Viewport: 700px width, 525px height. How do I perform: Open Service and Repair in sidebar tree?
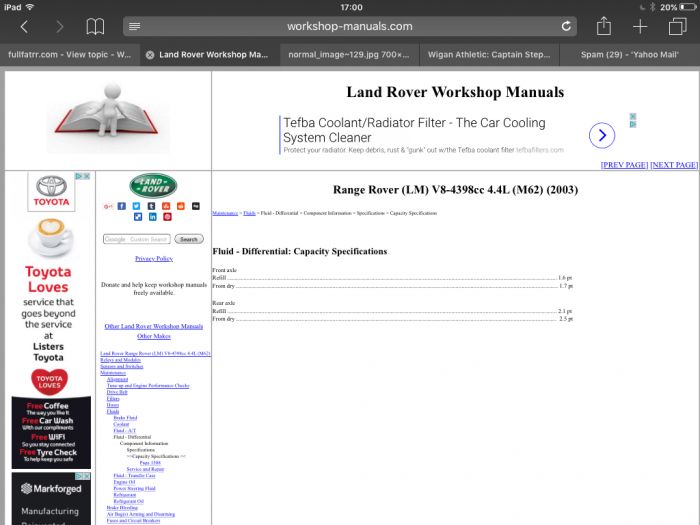coord(146,469)
